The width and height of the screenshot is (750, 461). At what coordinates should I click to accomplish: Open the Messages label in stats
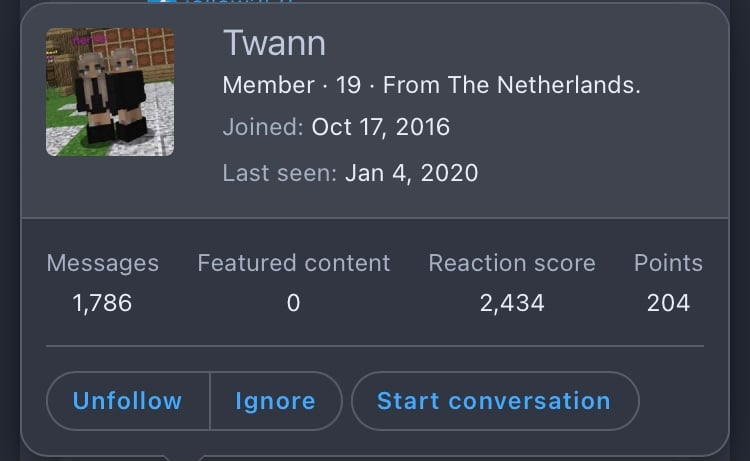click(103, 263)
